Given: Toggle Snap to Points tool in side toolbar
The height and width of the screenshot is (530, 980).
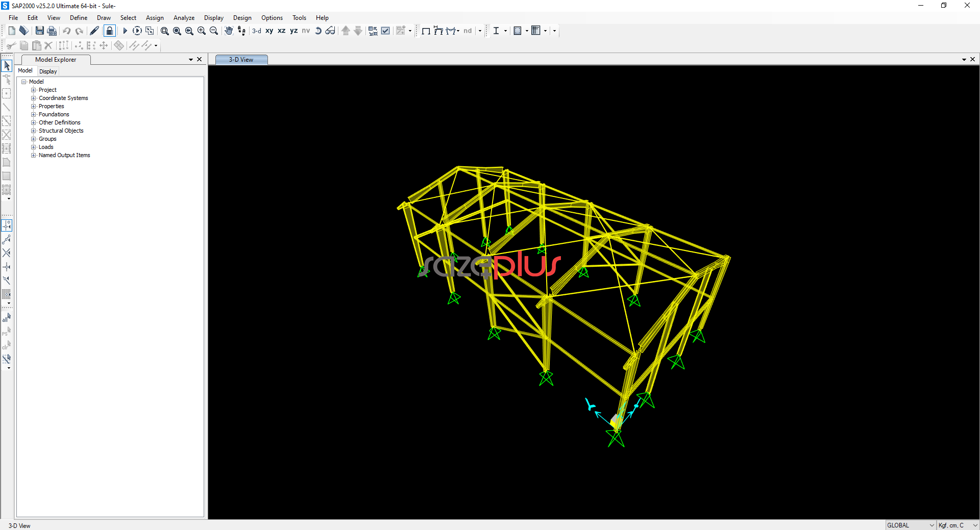Looking at the screenshot, I should [7, 225].
